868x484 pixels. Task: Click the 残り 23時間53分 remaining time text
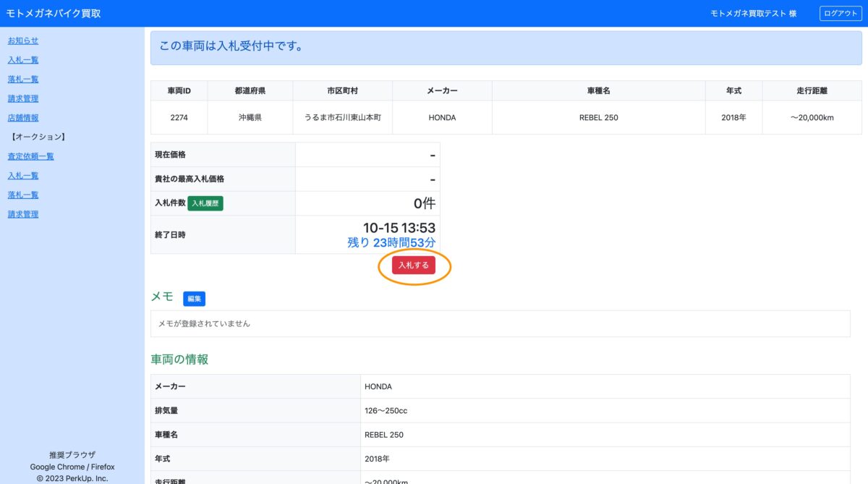pyautogui.click(x=391, y=242)
